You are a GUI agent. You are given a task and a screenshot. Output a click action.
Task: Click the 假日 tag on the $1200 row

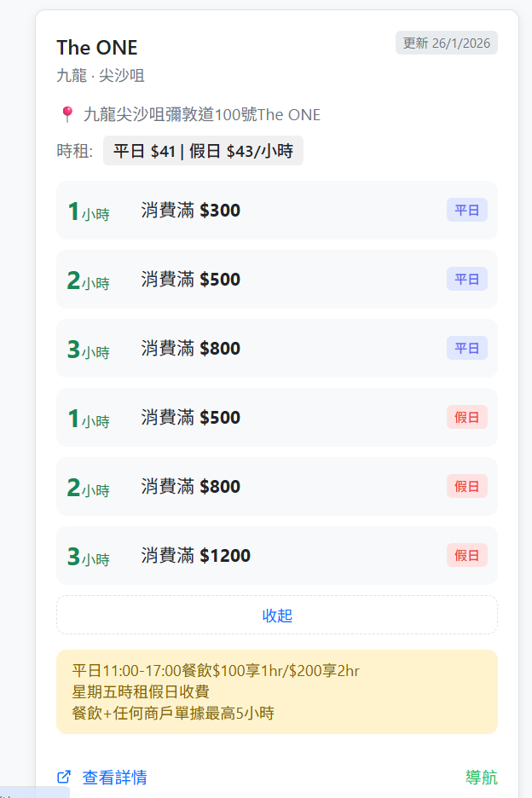(466, 556)
